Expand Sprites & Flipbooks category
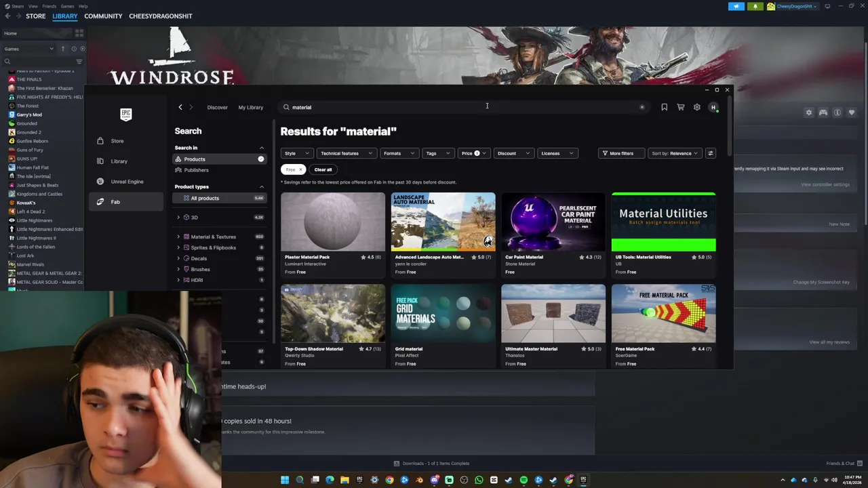The image size is (868, 488). pos(178,247)
